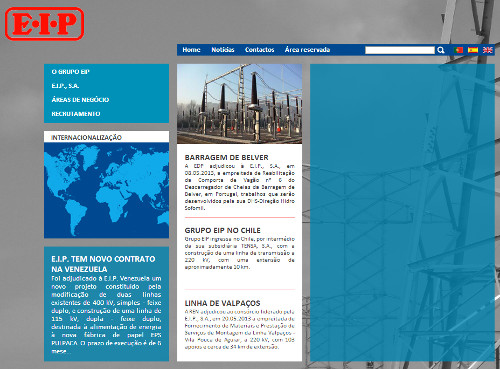Open ÁREAS DE NEGÓCIO link
Viewport: 500px width, 369px height.
coord(80,100)
